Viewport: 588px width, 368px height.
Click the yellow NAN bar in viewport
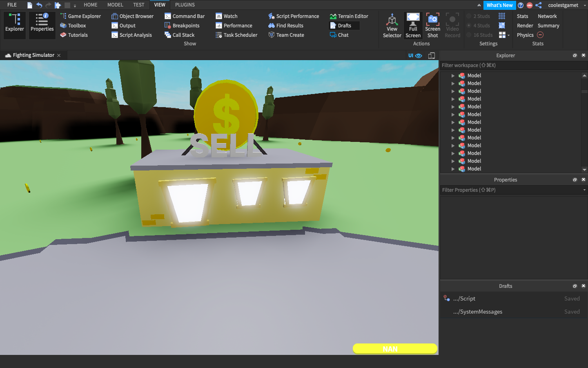[394, 349]
